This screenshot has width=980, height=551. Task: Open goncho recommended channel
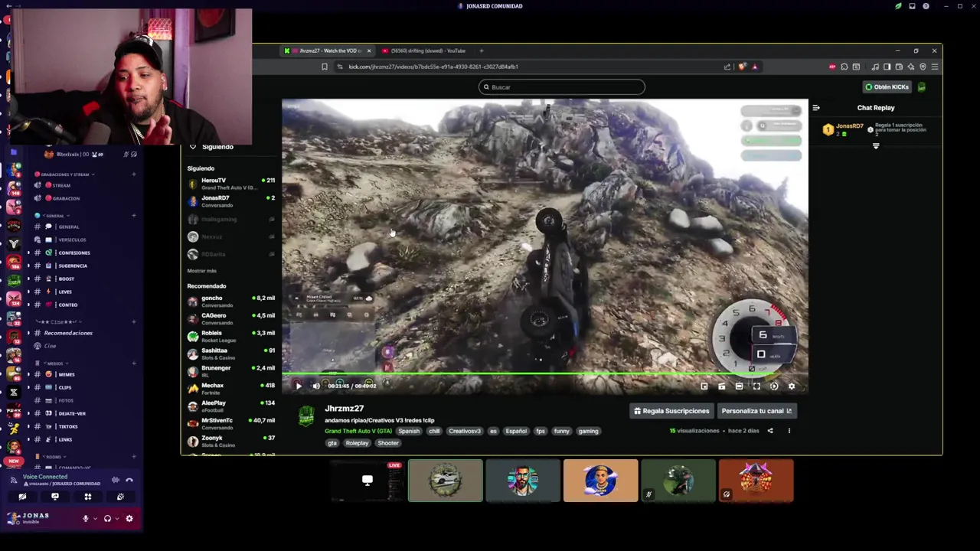point(231,302)
